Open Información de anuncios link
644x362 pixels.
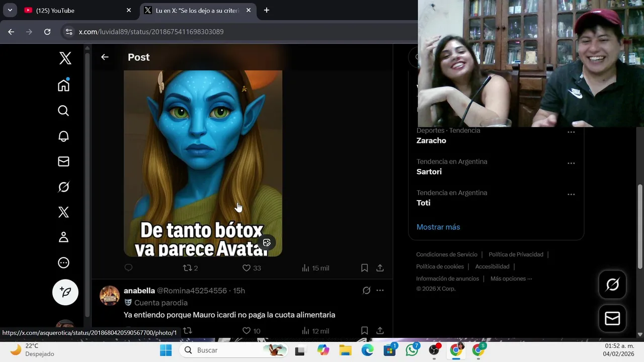click(x=447, y=279)
